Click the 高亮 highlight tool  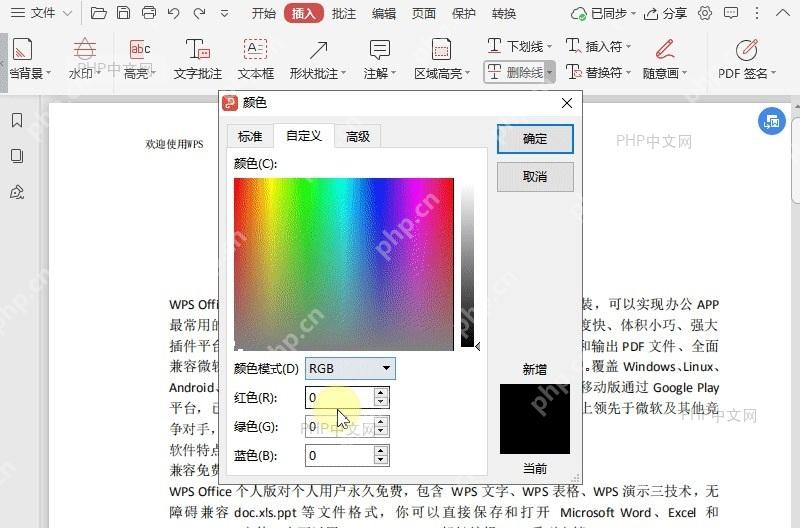(139, 59)
